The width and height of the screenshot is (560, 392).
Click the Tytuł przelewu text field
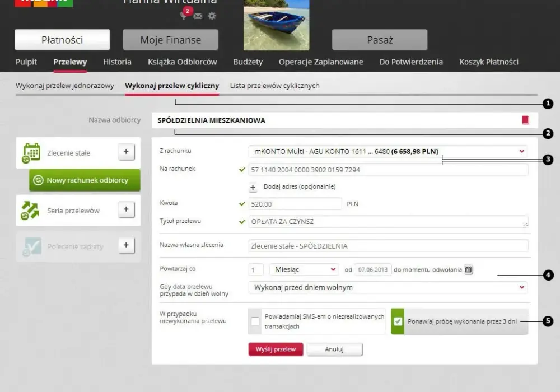coord(388,221)
